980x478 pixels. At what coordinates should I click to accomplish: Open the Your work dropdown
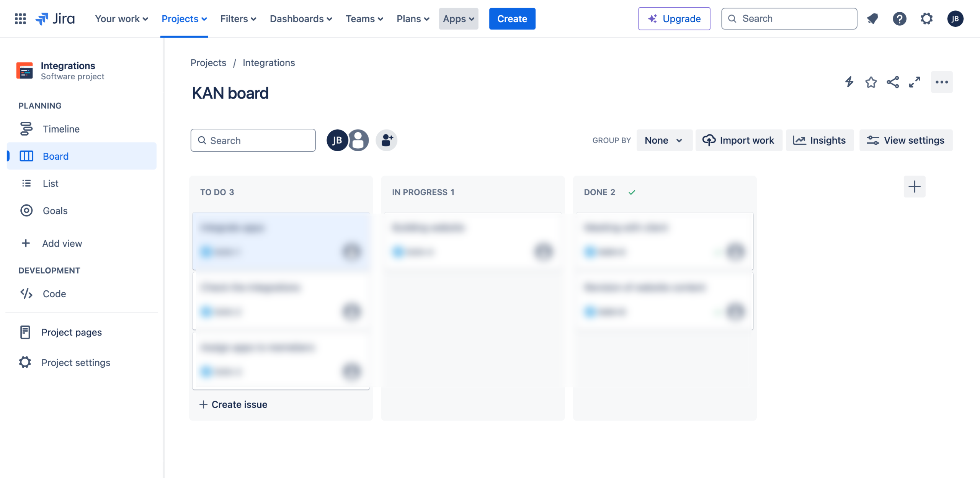(x=121, y=18)
